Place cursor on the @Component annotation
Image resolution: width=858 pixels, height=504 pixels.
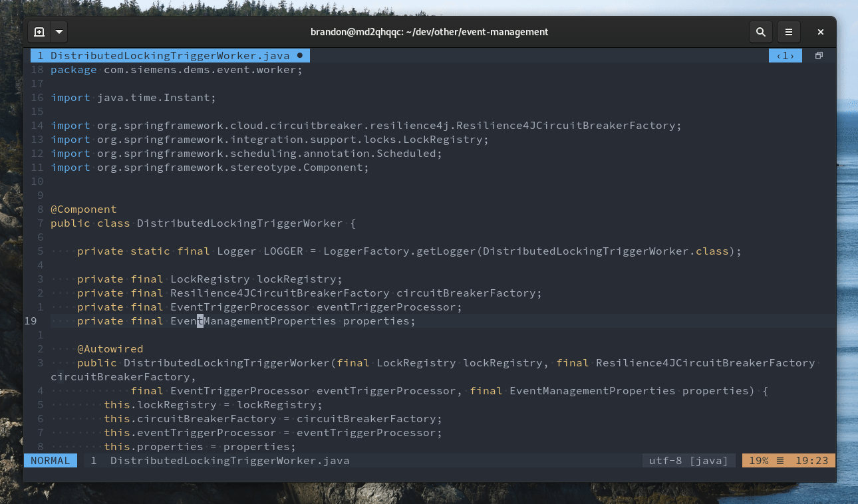point(84,209)
